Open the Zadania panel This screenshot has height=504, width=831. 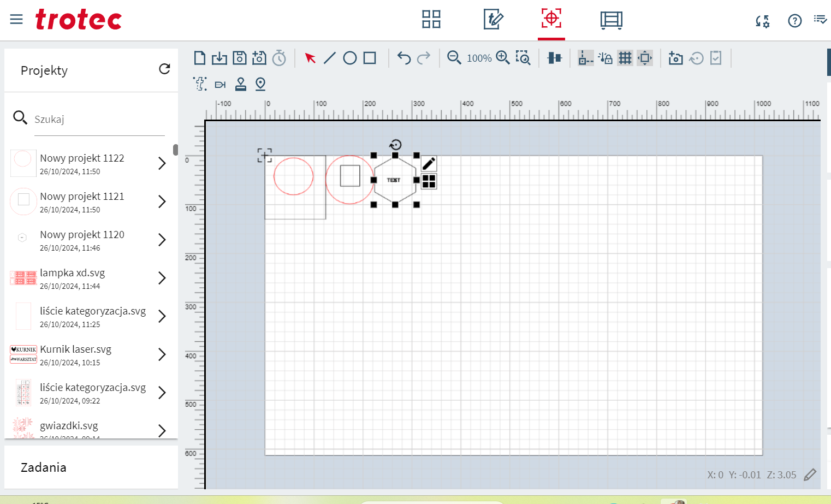click(x=91, y=467)
